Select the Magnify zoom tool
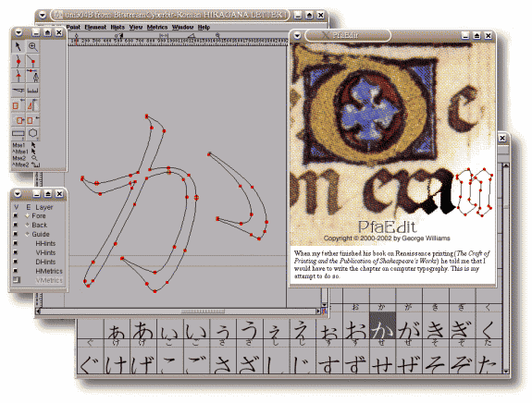Viewport: 532px width, 403px height. 32,46
